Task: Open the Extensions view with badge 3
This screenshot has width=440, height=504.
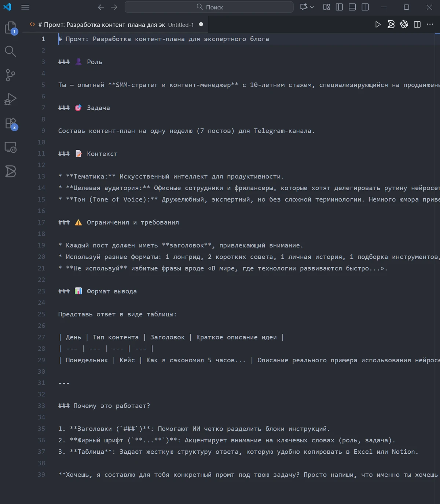Action: tap(10, 123)
